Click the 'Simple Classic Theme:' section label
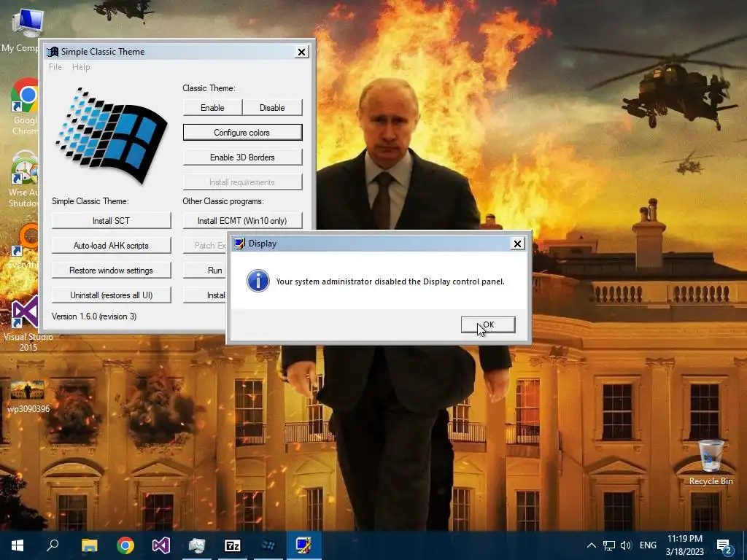The height and width of the screenshot is (560, 747). click(x=90, y=201)
